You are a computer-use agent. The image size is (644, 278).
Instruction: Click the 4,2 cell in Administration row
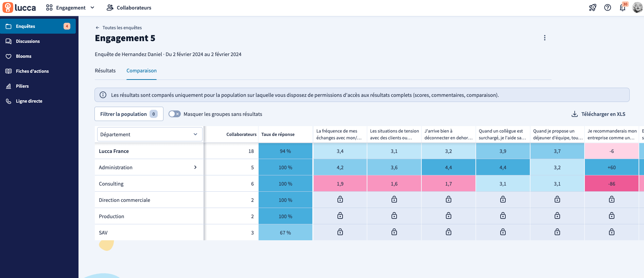[x=340, y=167]
